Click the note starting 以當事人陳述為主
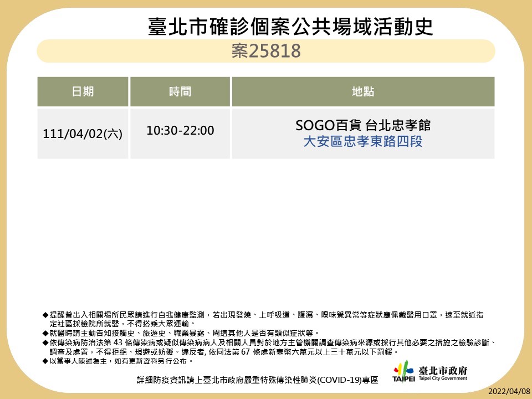Screen dimensions: 532x399 point(117,361)
